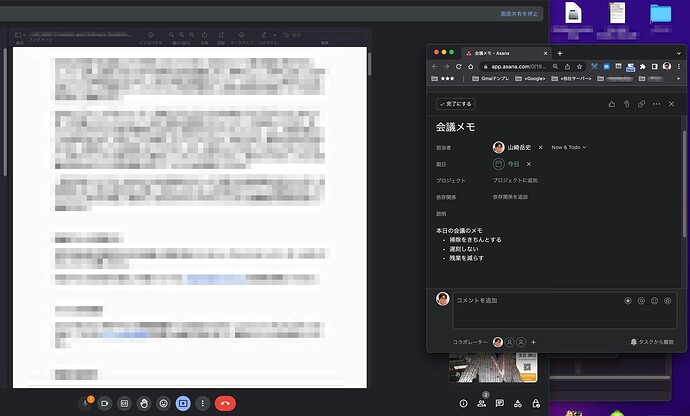The image size is (690, 416).
Task: Copy the Asana task link via the chain icon
Action: (642, 104)
